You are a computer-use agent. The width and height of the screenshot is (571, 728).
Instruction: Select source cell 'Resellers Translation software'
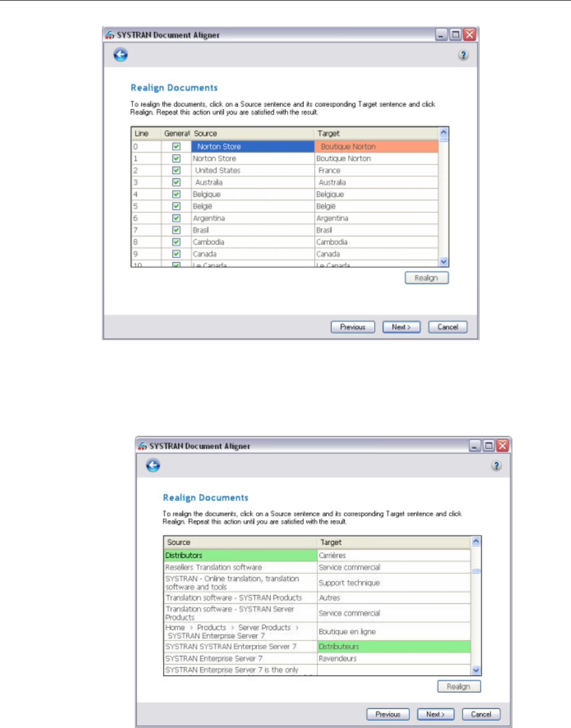point(241,568)
